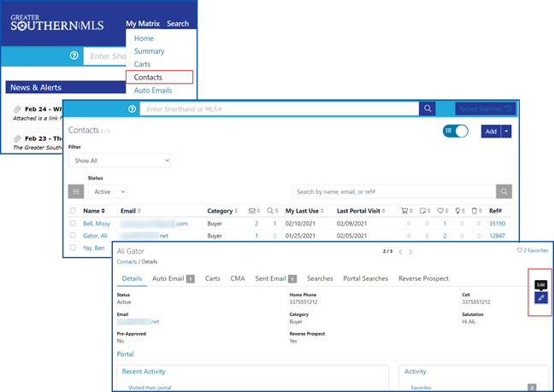Switch to the Details tab
The height and width of the screenshot is (392, 554).
(x=133, y=278)
